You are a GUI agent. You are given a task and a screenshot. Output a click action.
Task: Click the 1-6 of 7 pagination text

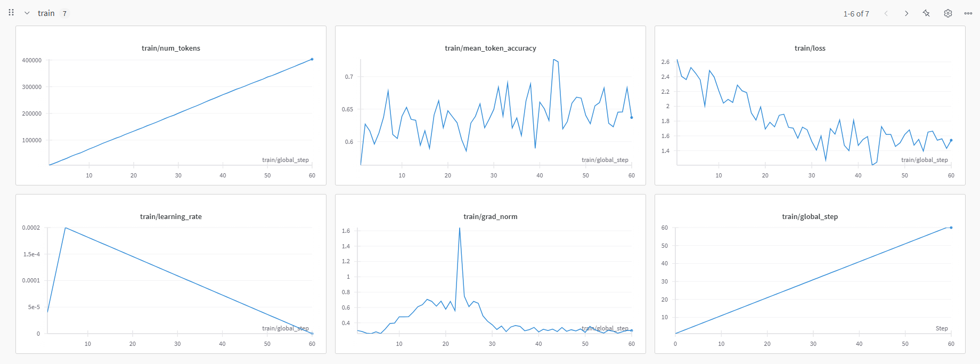click(x=856, y=14)
